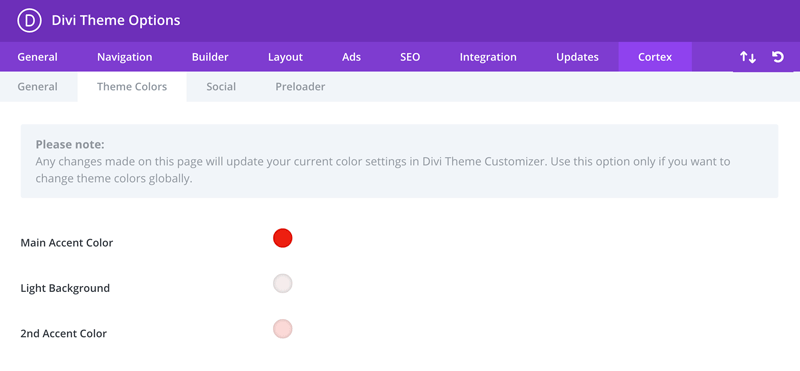Open the Light Background color swatch

(283, 284)
